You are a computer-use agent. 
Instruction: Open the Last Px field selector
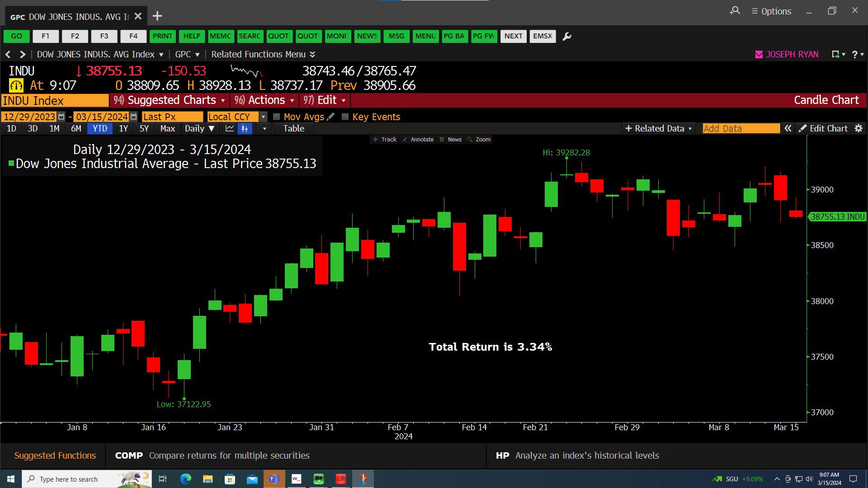click(172, 117)
